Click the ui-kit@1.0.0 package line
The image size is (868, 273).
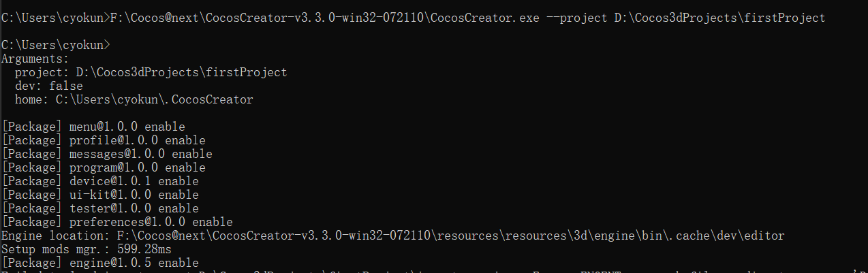pyautogui.click(x=100, y=195)
